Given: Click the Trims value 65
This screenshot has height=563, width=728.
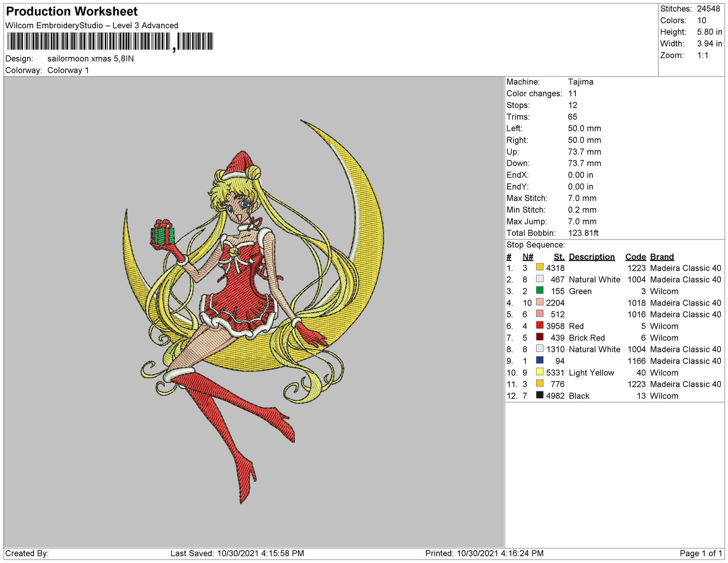Looking at the screenshot, I should (x=573, y=116).
